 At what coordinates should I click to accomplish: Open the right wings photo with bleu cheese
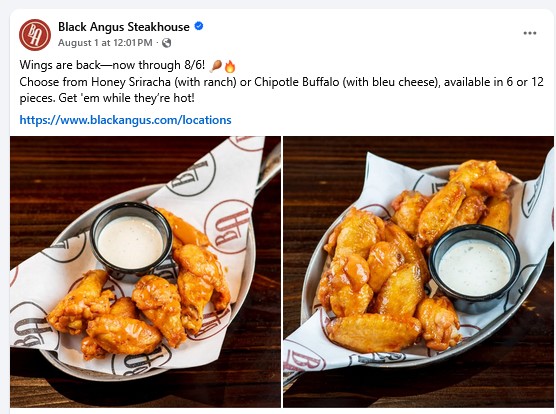point(418,272)
